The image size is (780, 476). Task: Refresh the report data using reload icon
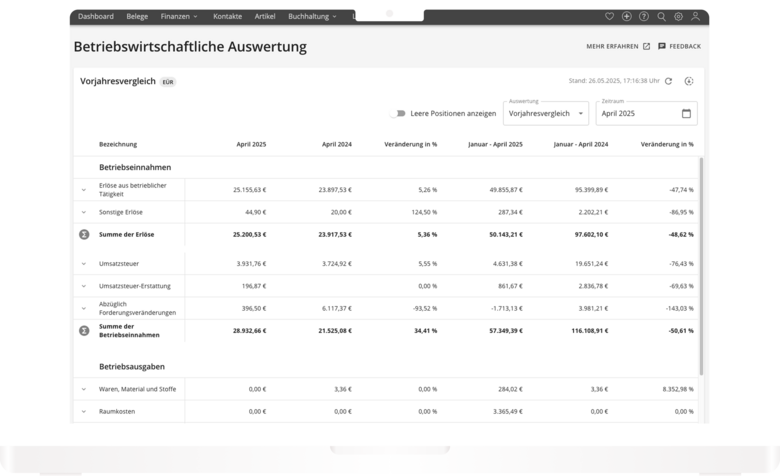pos(669,81)
